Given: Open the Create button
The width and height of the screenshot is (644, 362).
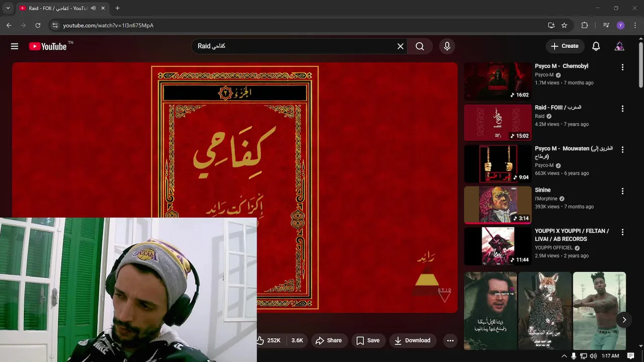Looking at the screenshot, I should [x=565, y=46].
